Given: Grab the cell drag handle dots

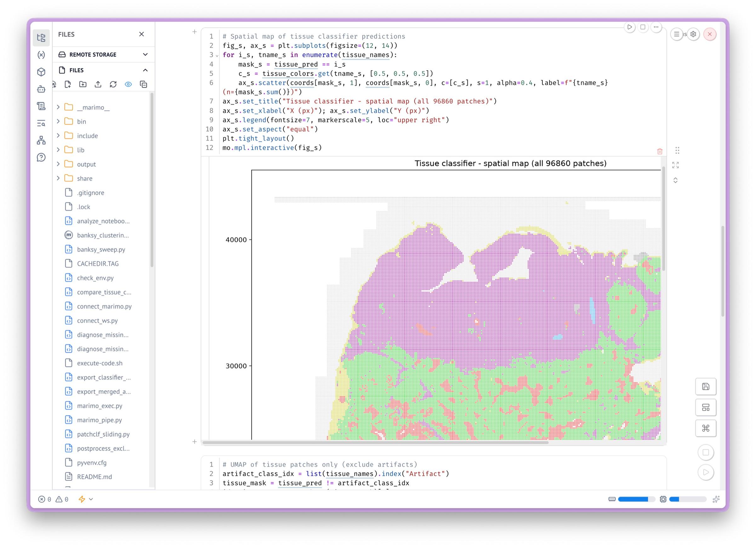Looking at the screenshot, I should tap(677, 150).
